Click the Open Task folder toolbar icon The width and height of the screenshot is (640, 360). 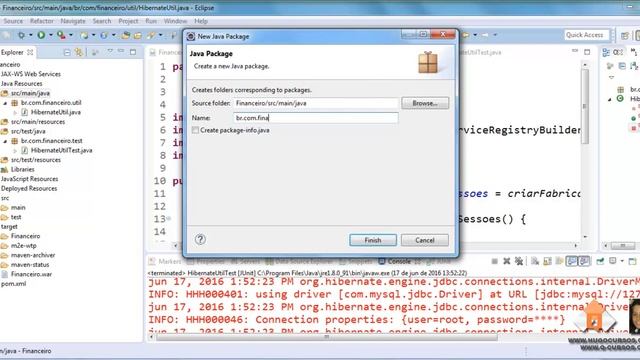click(138, 36)
